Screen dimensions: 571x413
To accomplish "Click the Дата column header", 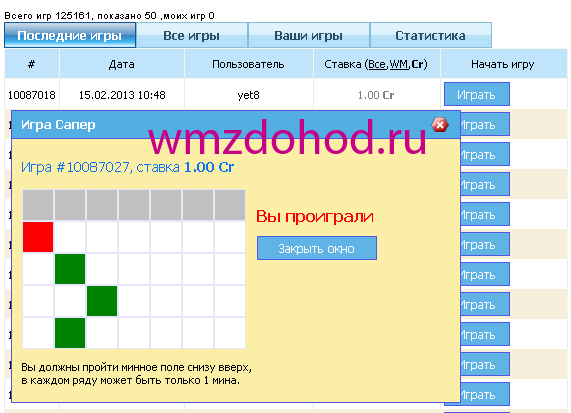I will 122,64.
